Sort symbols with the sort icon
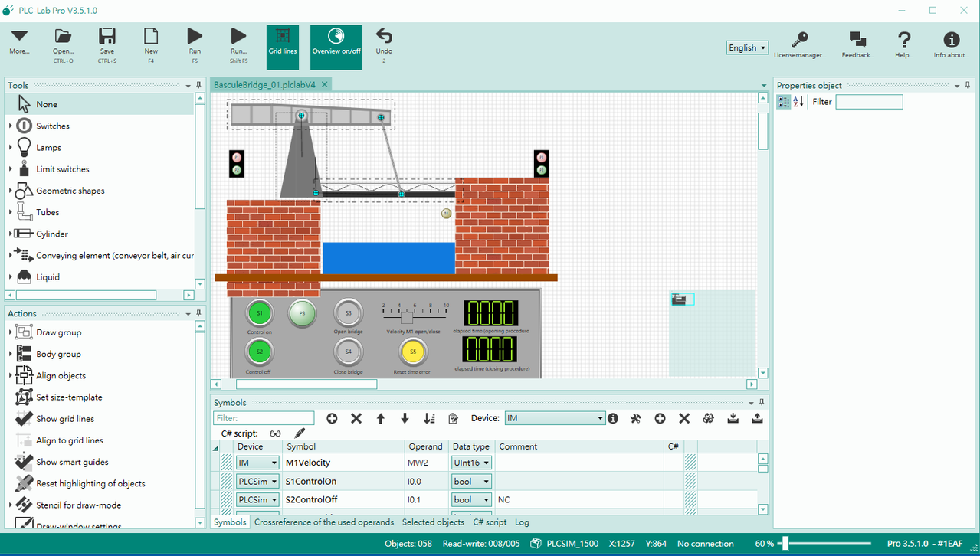Image resolution: width=980 pixels, height=556 pixels. click(429, 418)
